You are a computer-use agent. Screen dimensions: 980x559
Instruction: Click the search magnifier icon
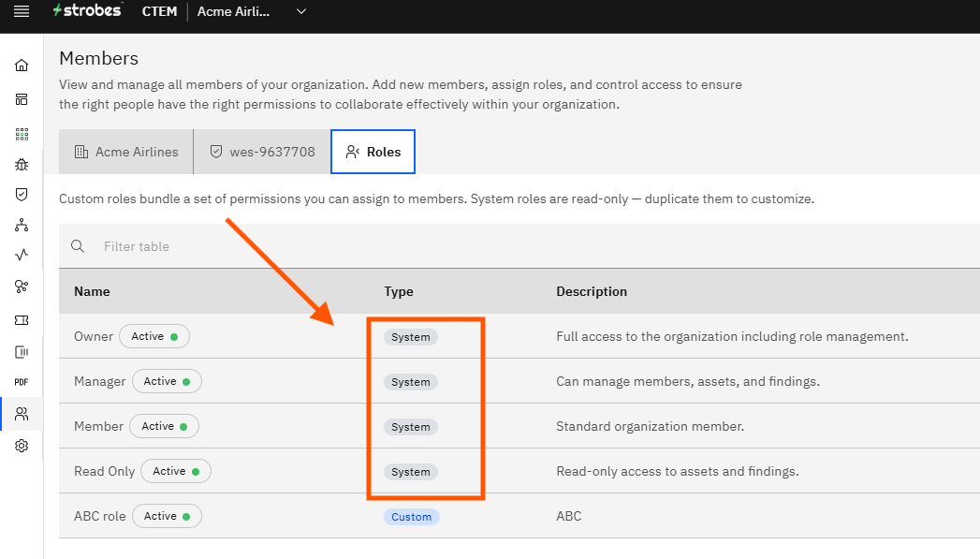click(x=78, y=246)
